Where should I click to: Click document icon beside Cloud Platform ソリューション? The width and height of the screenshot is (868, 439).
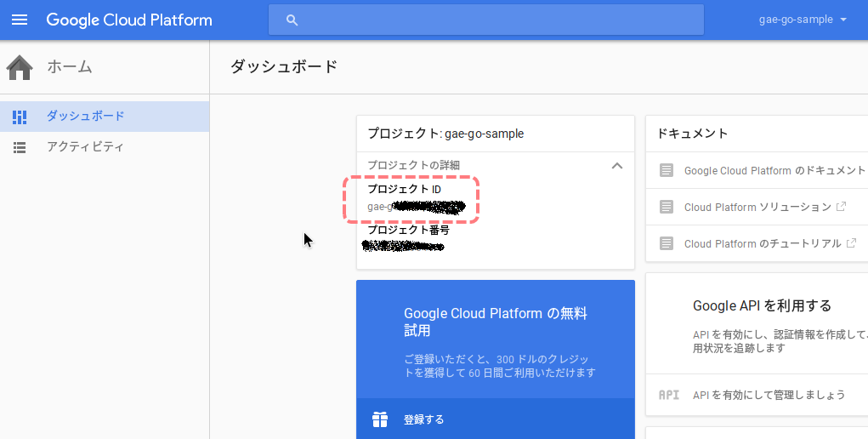click(667, 208)
